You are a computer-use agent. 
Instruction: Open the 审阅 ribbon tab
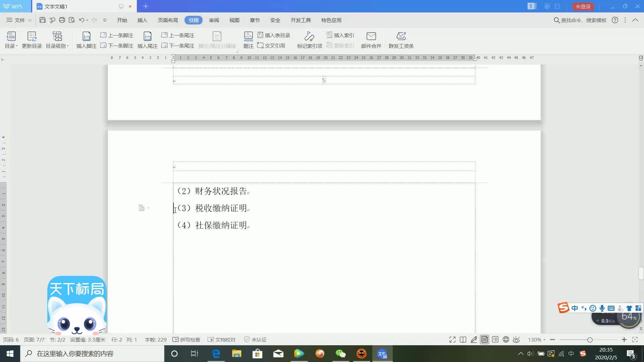click(214, 20)
